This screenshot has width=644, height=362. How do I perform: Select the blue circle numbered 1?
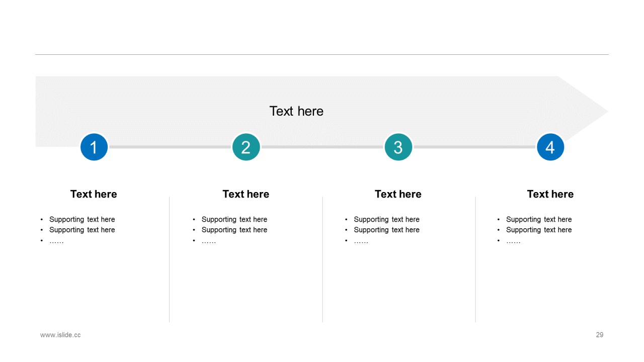(94, 147)
